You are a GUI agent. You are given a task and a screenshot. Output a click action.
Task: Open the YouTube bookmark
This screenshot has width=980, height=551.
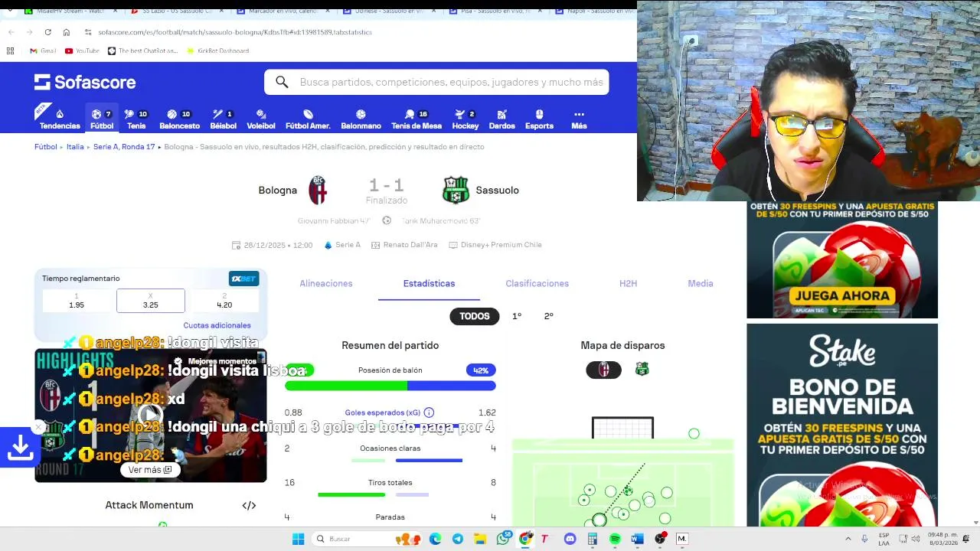82,51
